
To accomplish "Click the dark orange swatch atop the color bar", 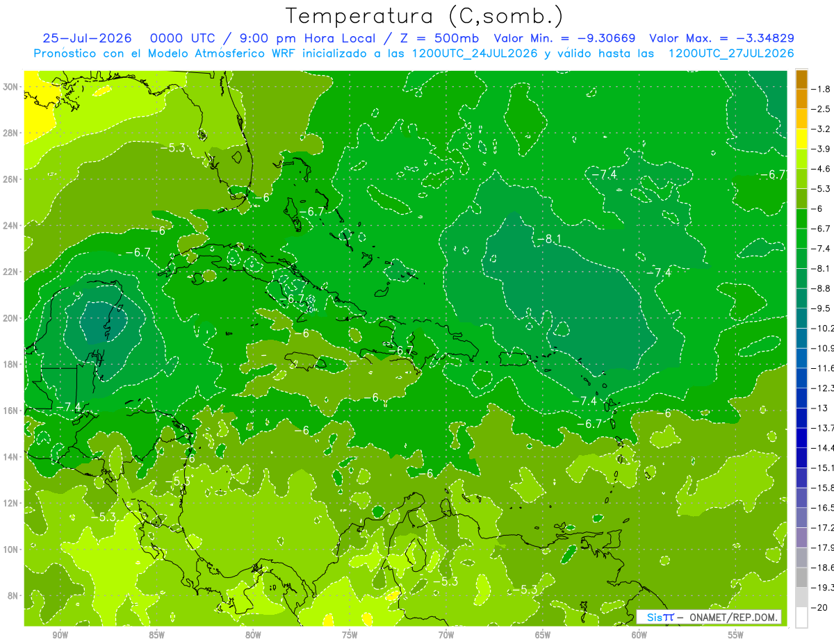I will click(x=801, y=79).
